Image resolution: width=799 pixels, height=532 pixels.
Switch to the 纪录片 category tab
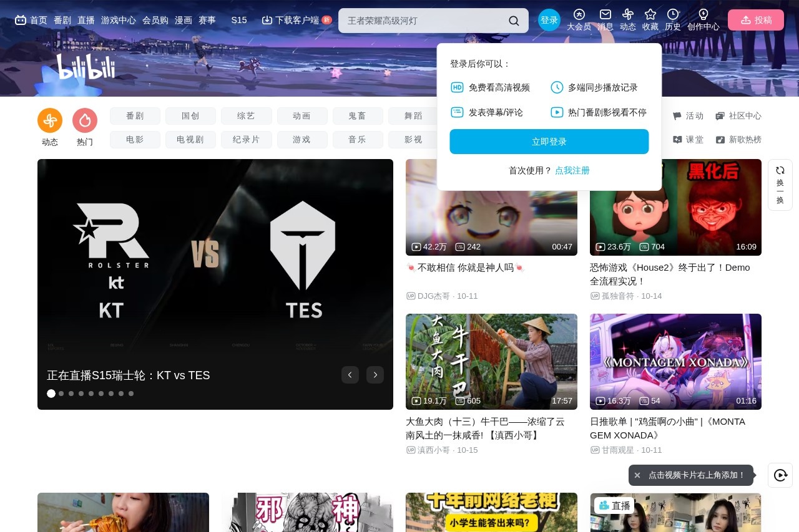coord(247,139)
